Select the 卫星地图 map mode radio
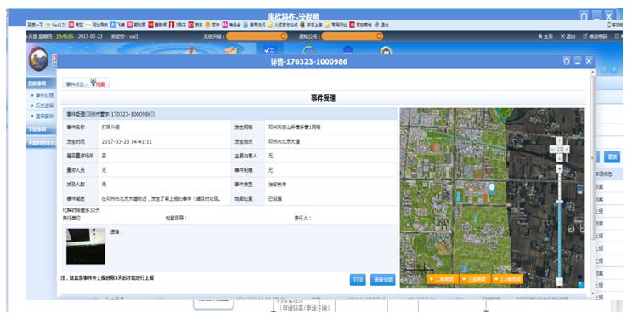Screen dimensions: 644x325 pyautogui.click(x=464, y=279)
